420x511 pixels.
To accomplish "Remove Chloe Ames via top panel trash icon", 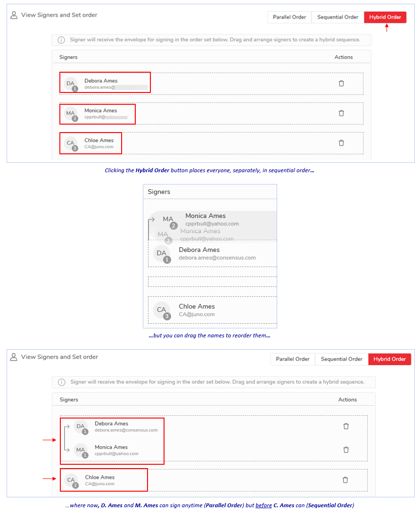I will 341,143.
